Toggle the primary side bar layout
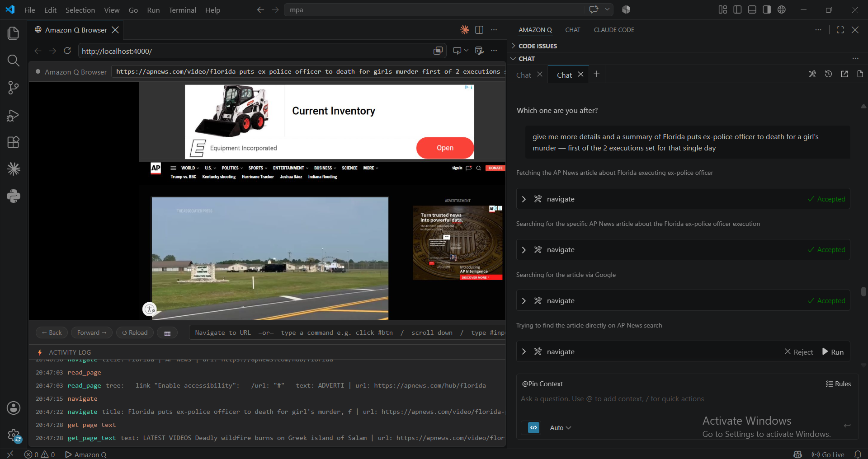The height and width of the screenshot is (459, 868). click(737, 9)
